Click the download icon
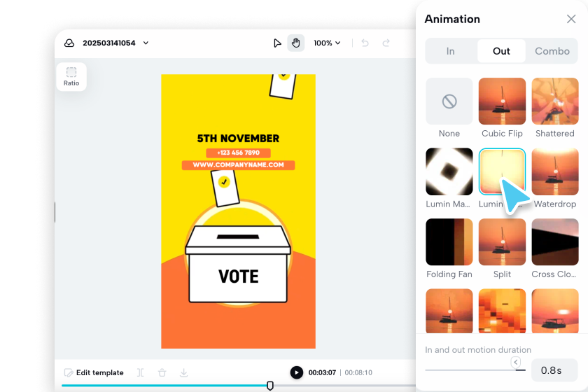This screenshot has width=588, height=392. [183, 372]
